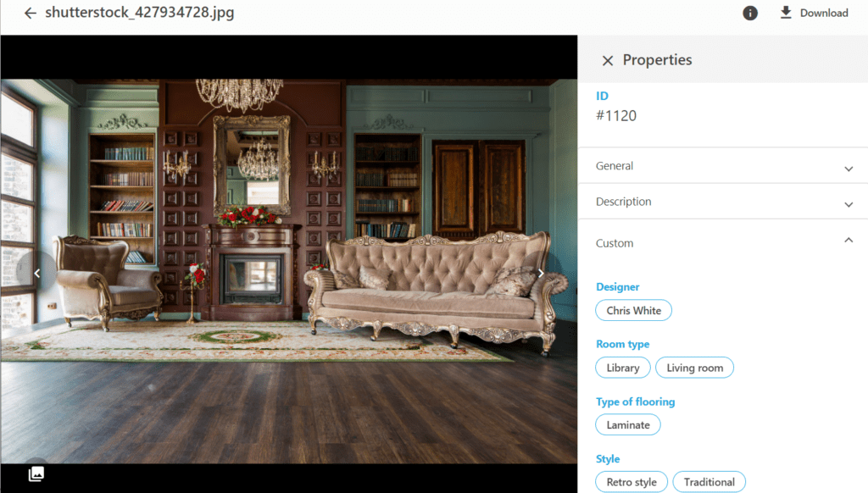Viewport: 868px width, 493px height.
Task: Click the Living room tag
Action: pyautogui.click(x=695, y=368)
